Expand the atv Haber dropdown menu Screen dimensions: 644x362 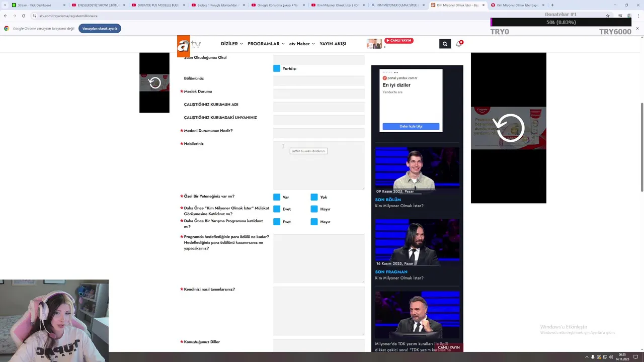pos(302,44)
